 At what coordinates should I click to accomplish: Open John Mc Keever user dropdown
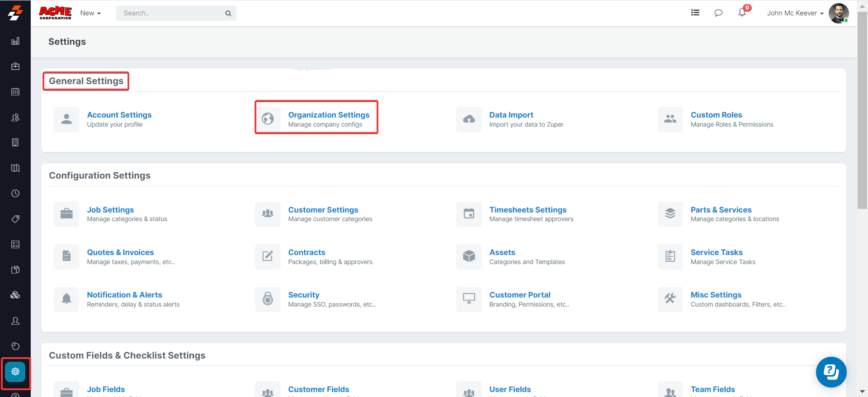(795, 13)
